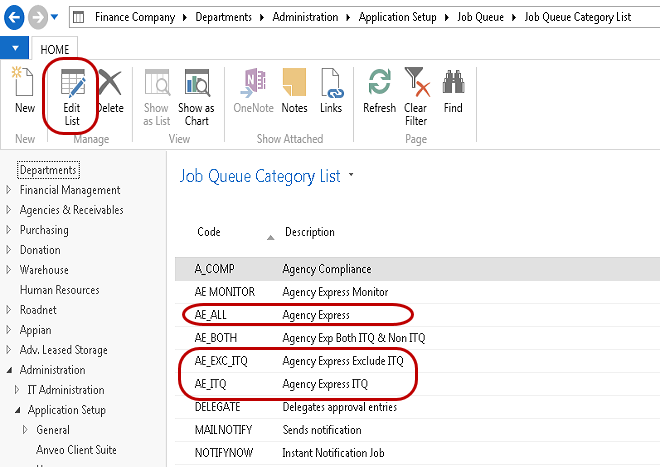Open Edit List in the ribbon
The width and height of the screenshot is (660, 467).
[x=72, y=91]
